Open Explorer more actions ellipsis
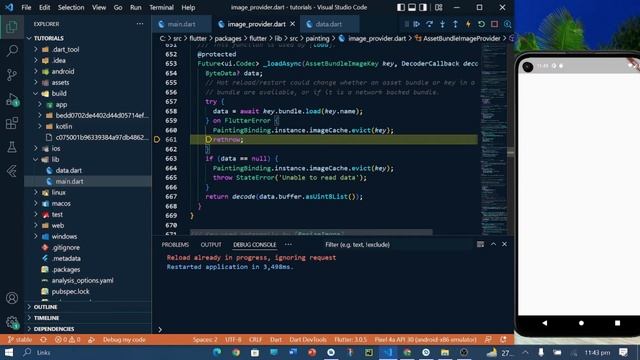The height and width of the screenshot is (360, 640). 140,24
